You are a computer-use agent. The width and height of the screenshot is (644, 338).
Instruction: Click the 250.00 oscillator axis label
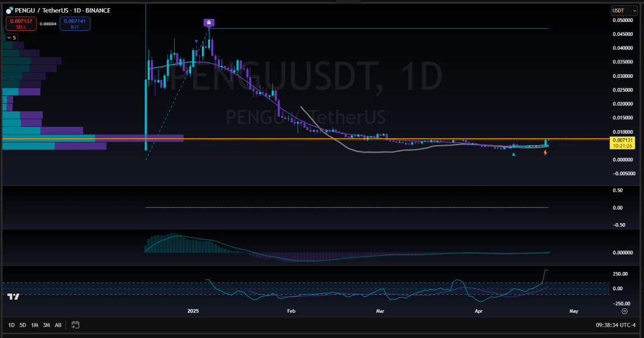620,274
